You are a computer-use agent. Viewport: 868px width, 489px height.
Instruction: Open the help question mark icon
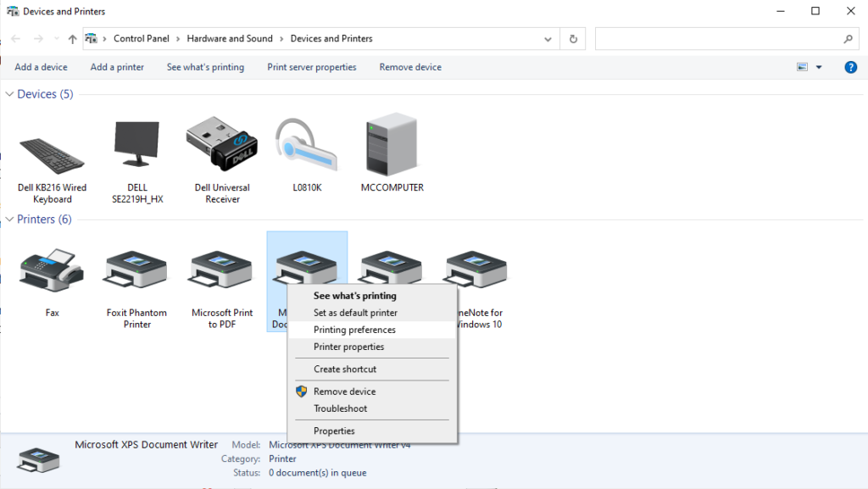point(850,67)
